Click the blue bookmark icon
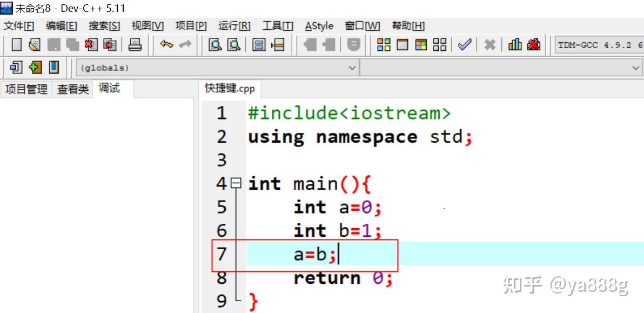Image resolution: width=644 pixels, height=313 pixels. point(54,67)
